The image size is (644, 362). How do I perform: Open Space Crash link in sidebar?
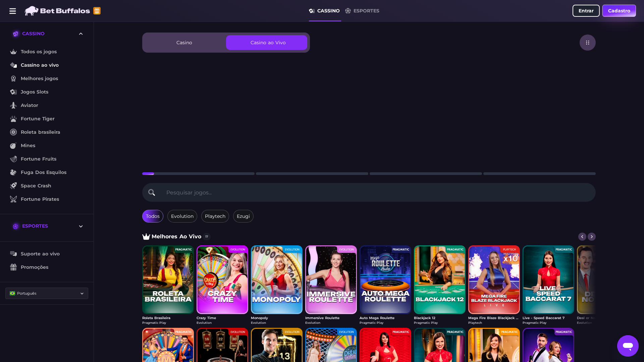(36, 186)
